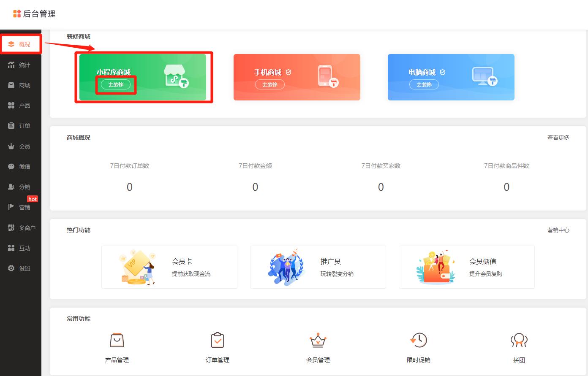
Task: Open the 营销 menu with hot badge
Action: 21,206
